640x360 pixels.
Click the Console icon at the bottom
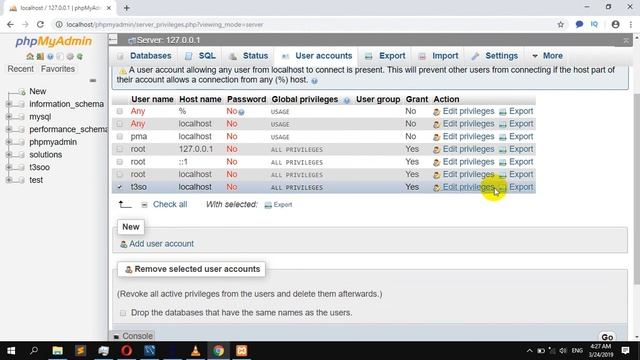point(116,336)
